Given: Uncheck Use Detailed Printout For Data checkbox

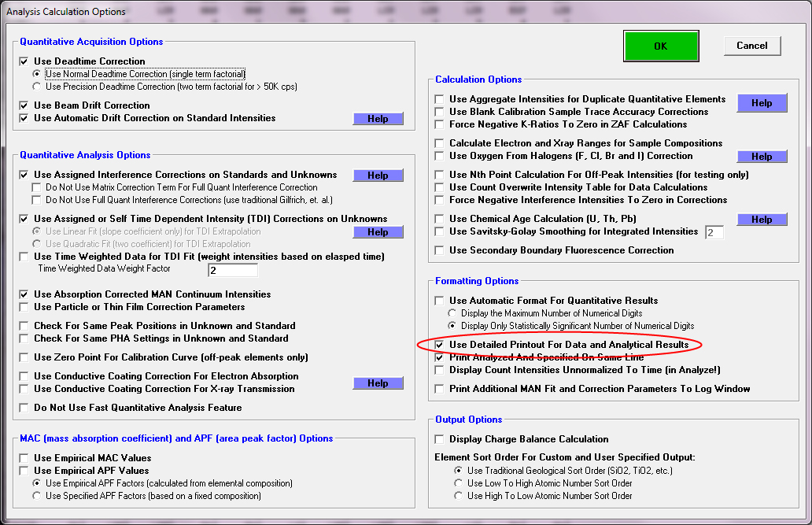Looking at the screenshot, I should (x=440, y=345).
